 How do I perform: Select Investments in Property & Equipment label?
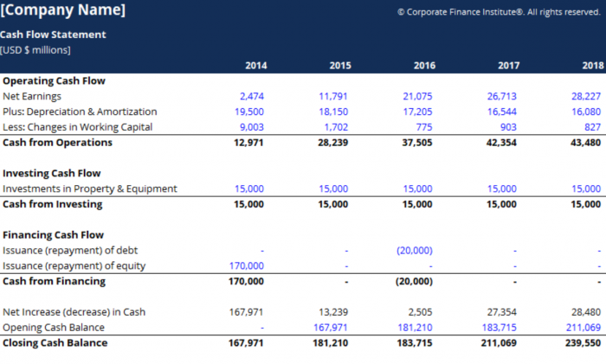[90, 188]
